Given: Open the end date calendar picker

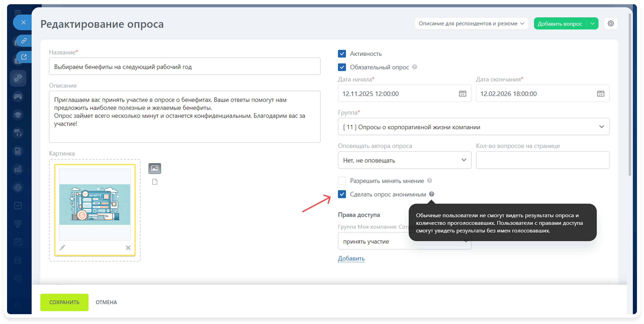Looking at the screenshot, I should coord(601,94).
